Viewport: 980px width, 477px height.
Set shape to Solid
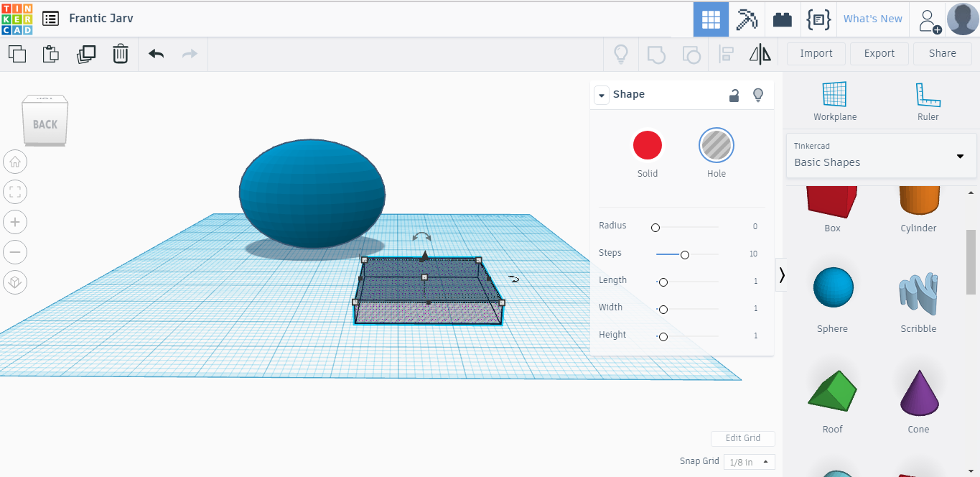coord(647,145)
